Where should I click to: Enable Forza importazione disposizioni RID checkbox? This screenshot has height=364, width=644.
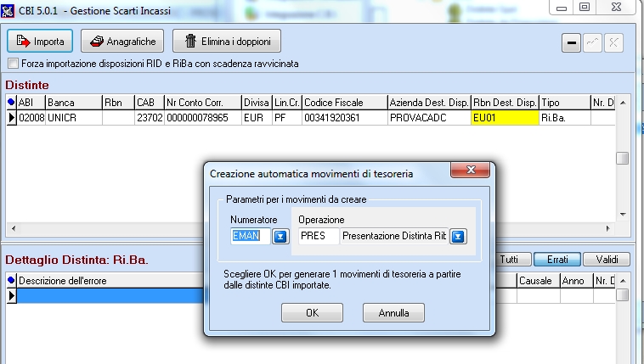pos(14,64)
